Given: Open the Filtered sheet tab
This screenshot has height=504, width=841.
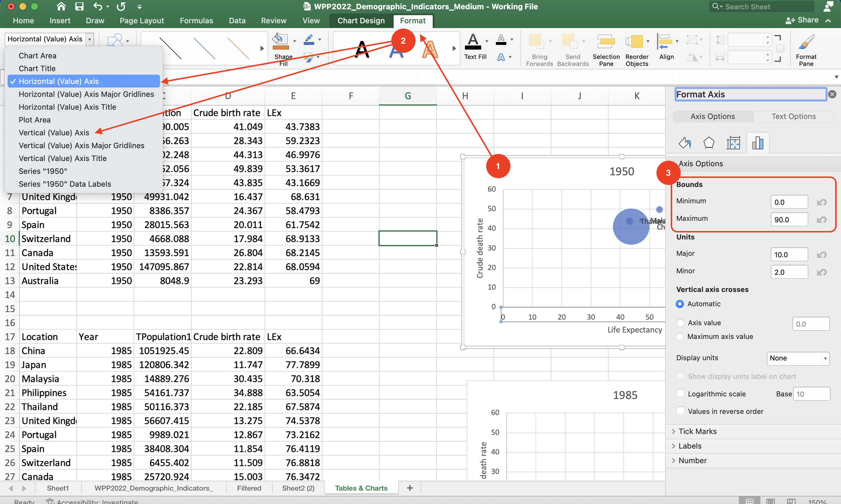Looking at the screenshot, I should 249,488.
